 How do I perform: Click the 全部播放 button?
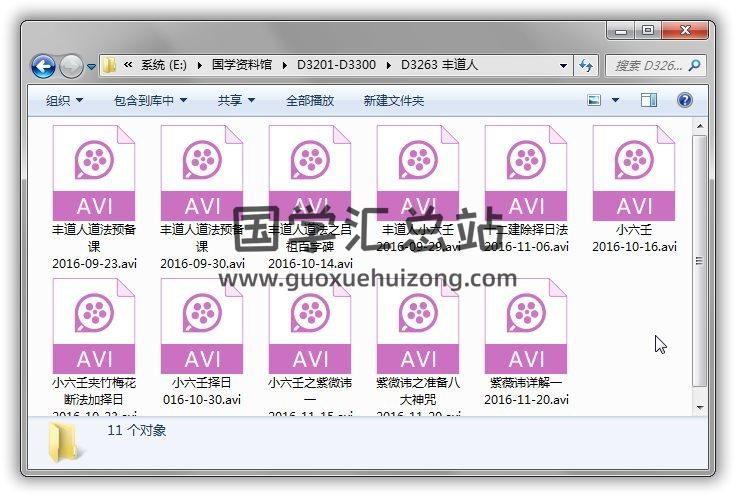pyautogui.click(x=310, y=101)
